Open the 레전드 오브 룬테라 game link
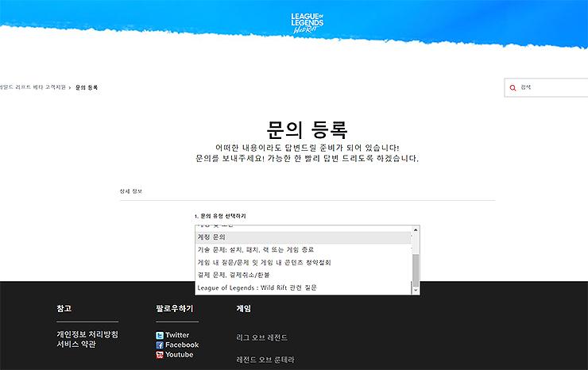 coord(265,360)
